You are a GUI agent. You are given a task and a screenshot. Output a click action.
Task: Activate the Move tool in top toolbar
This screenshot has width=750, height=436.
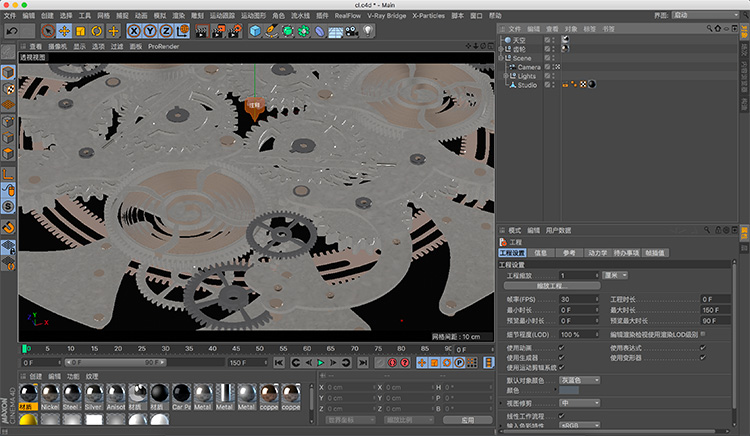pyautogui.click(x=64, y=31)
